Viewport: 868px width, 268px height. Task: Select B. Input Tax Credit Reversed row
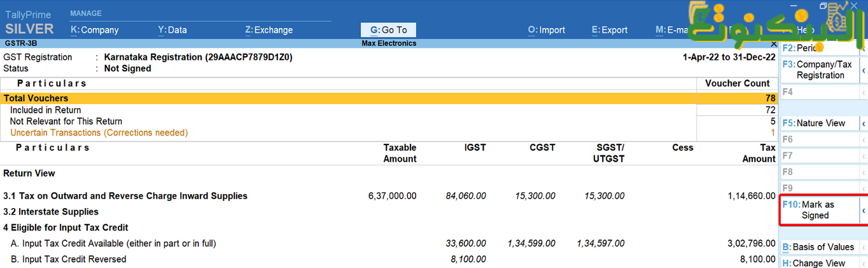pyautogui.click(x=389, y=259)
